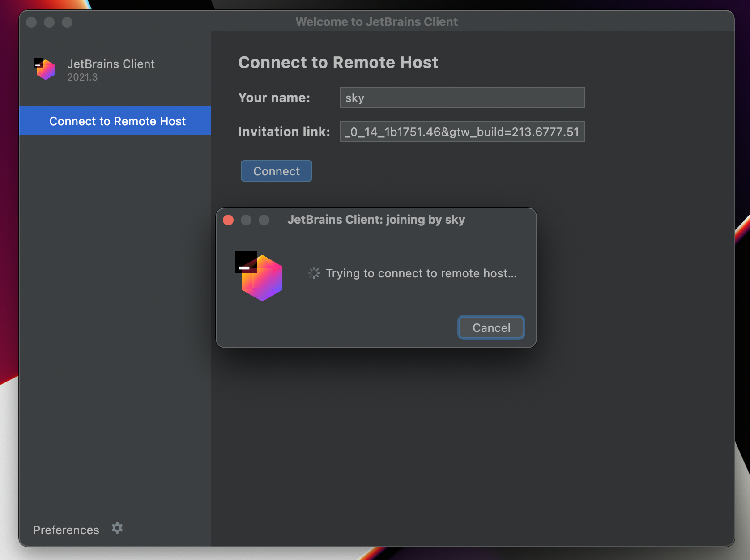Open Preferences from the bottom of the sidebar
Viewport: 750px width, 560px height.
66,530
